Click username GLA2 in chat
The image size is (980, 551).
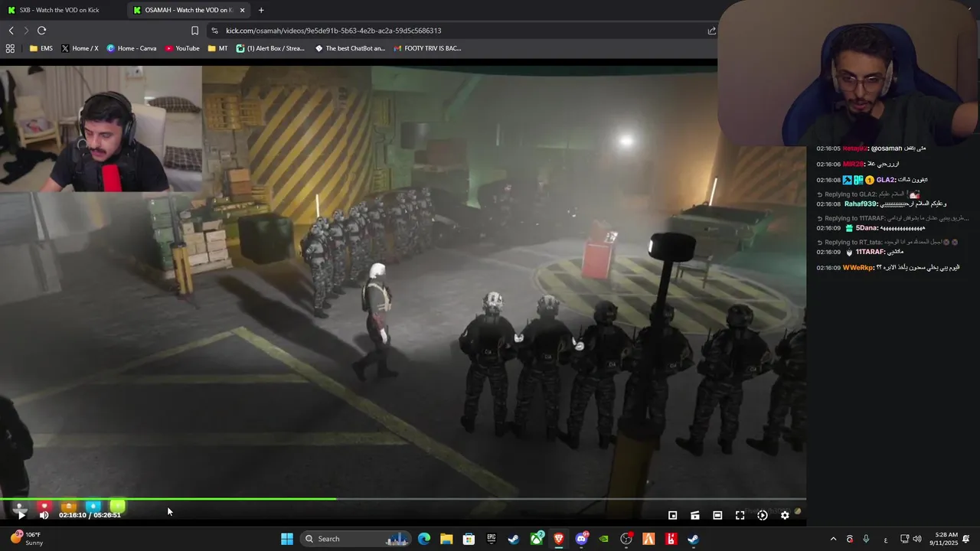click(x=885, y=180)
